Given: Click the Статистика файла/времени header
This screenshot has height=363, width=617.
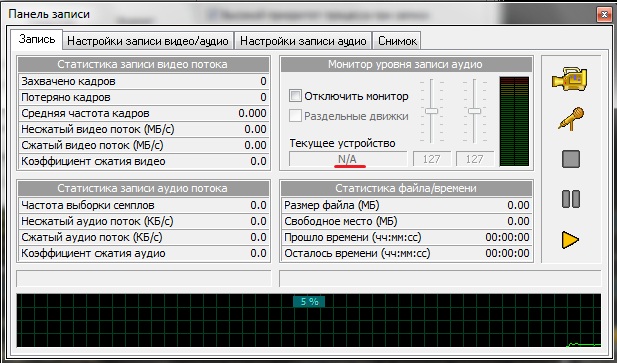Looking at the screenshot, I should (x=406, y=188).
